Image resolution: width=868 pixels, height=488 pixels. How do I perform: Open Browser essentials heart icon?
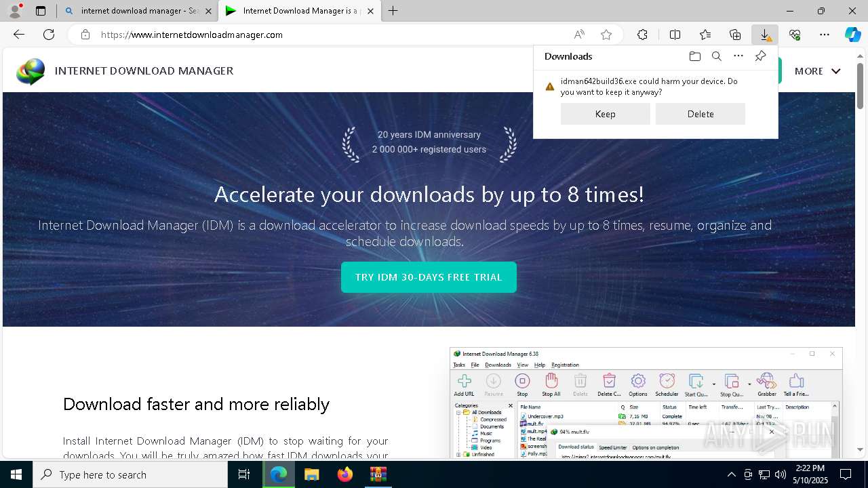(x=795, y=35)
